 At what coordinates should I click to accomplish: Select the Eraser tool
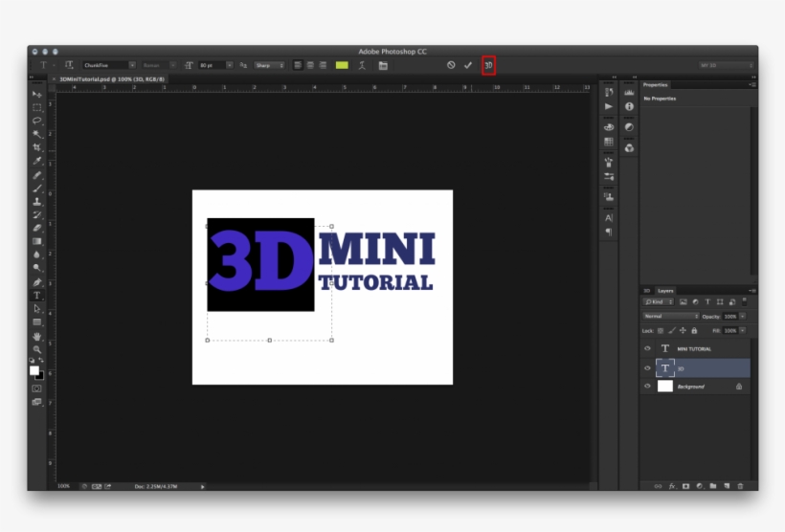[x=36, y=229]
